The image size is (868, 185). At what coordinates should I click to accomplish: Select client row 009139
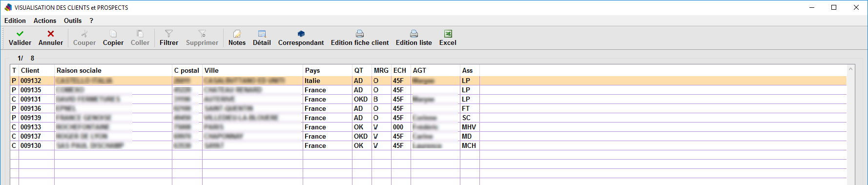[428, 118]
